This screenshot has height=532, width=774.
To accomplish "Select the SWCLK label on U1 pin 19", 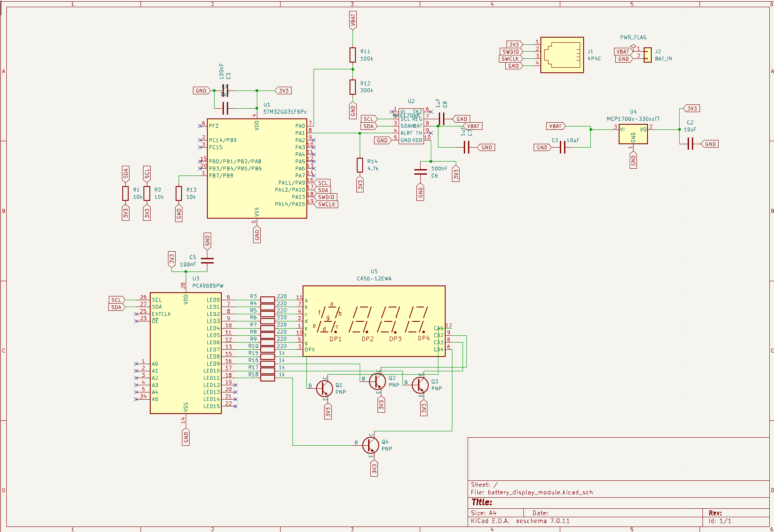I will pyautogui.click(x=326, y=204).
